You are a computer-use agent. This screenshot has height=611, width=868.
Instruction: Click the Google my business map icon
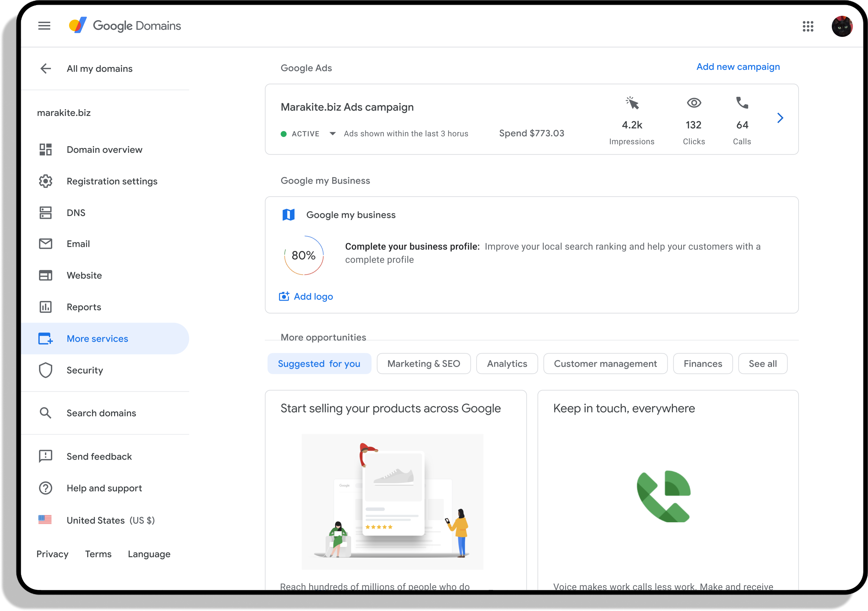tap(289, 215)
